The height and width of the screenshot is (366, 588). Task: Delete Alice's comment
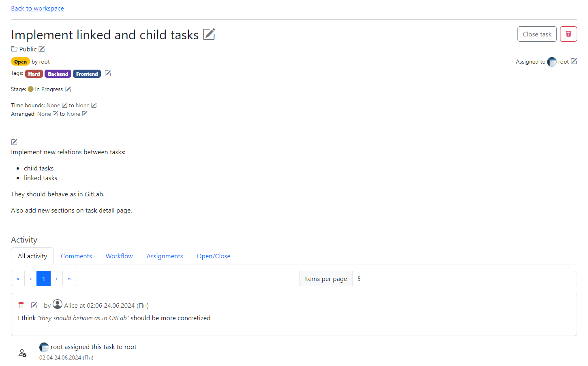coord(21,305)
